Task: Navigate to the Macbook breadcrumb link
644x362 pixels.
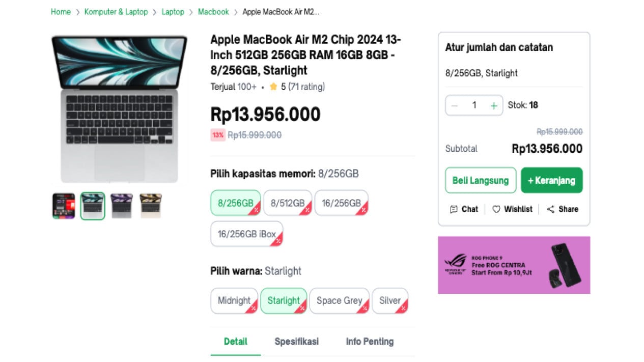Action: coord(213,12)
